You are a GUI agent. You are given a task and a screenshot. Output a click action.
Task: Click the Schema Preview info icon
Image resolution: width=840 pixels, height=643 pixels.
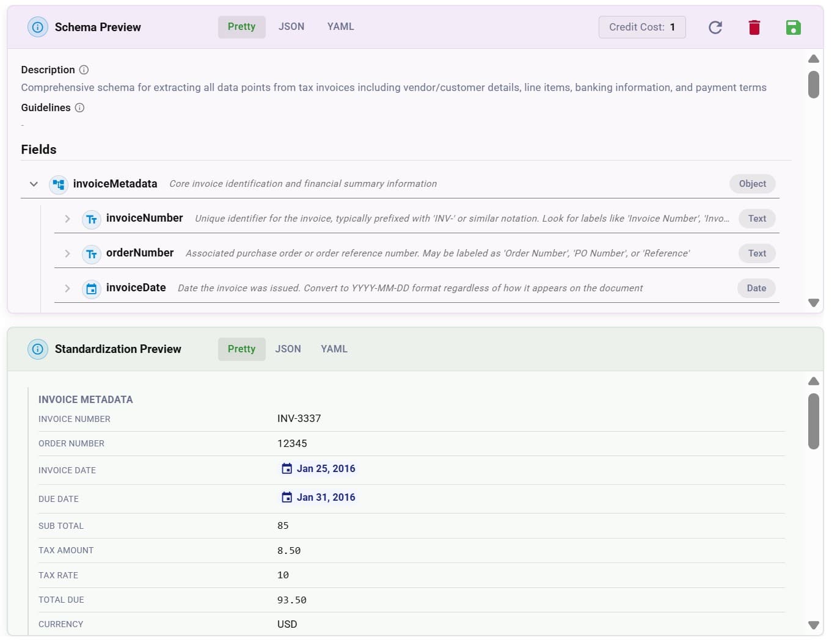[38, 27]
